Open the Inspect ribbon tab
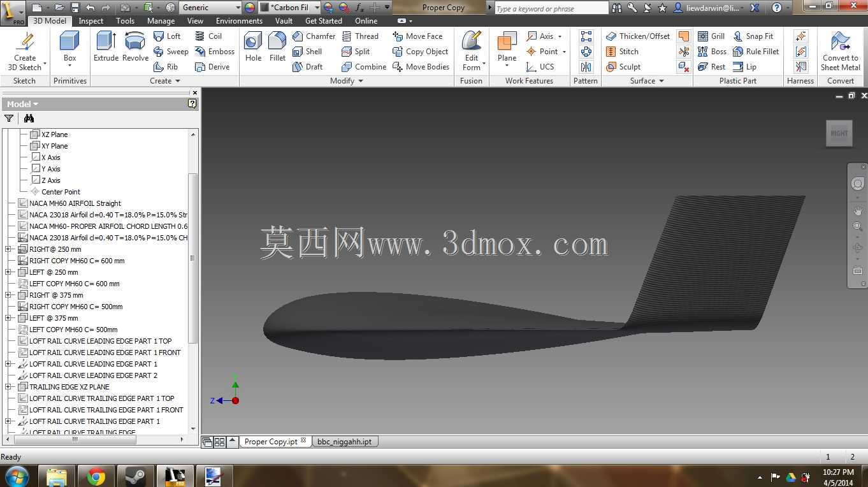The height and width of the screenshot is (487, 868). [90, 21]
